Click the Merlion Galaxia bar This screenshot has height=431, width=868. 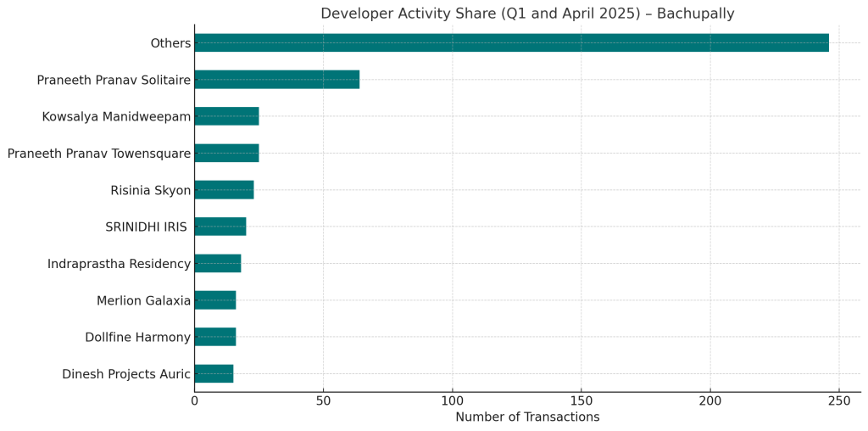click(x=215, y=300)
